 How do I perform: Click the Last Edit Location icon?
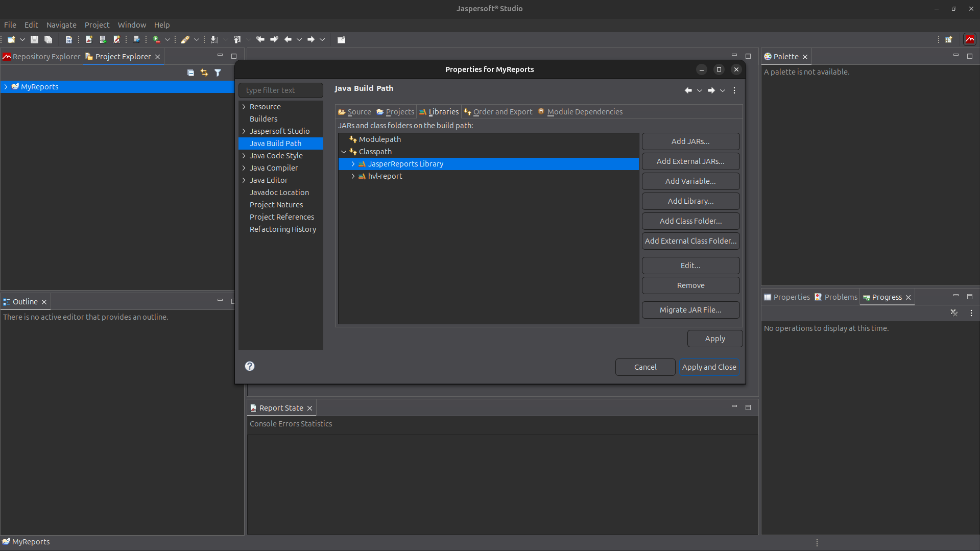(x=260, y=39)
